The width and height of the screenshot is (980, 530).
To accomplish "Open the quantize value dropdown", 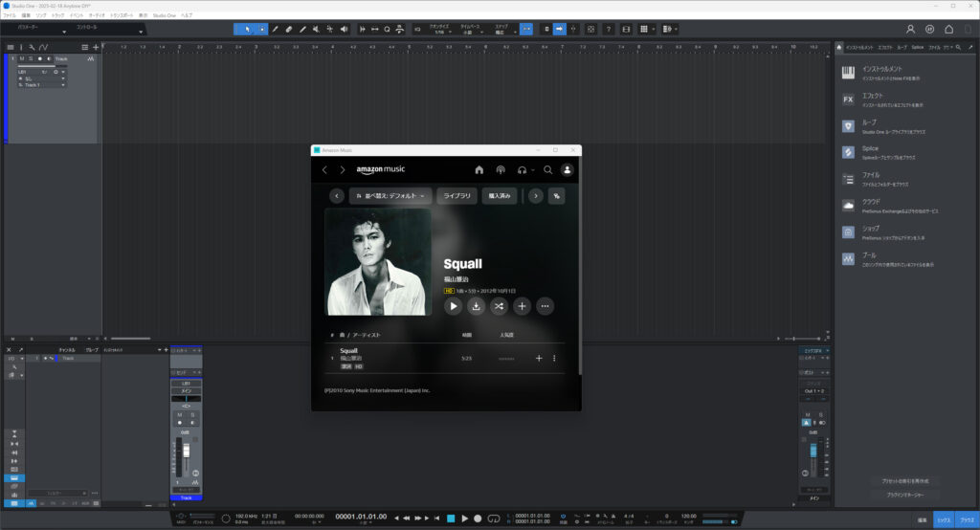I will tap(442, 32).
